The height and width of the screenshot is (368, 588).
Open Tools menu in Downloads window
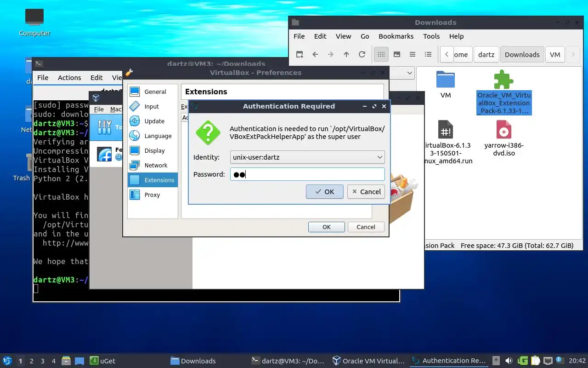pyautogui.click(x=431, y=36)
